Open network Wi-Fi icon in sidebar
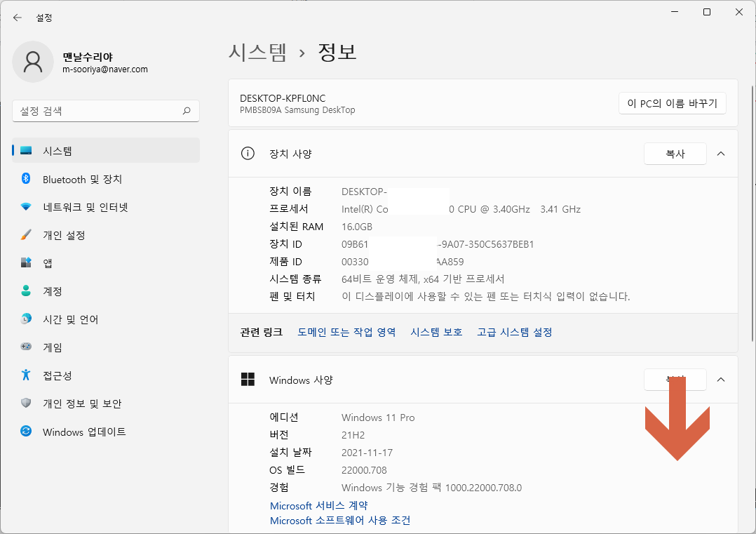Viewport: 756px width, 534px height. point(26,207)
